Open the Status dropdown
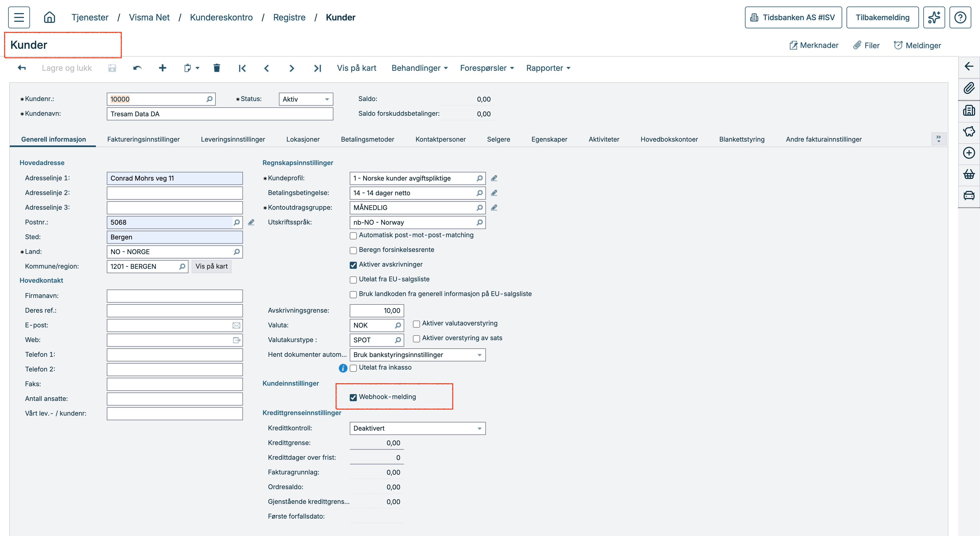980x536 pixels. tap(306, 99)
